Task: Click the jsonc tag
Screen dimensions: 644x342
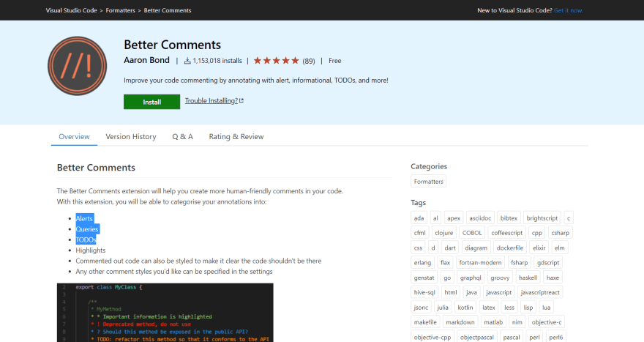Action: click(x=421, y=307)
